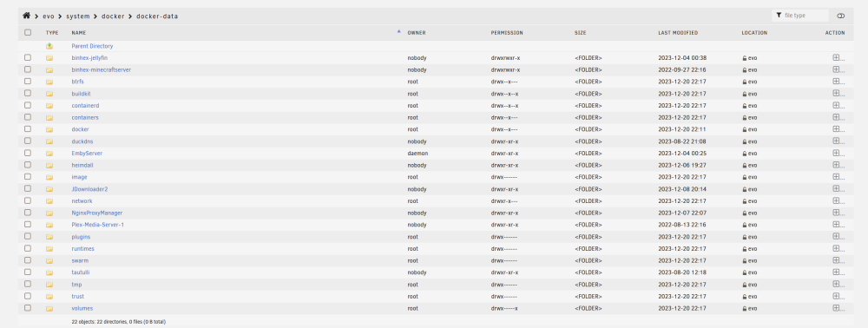Focus the file type filter field

800,16
